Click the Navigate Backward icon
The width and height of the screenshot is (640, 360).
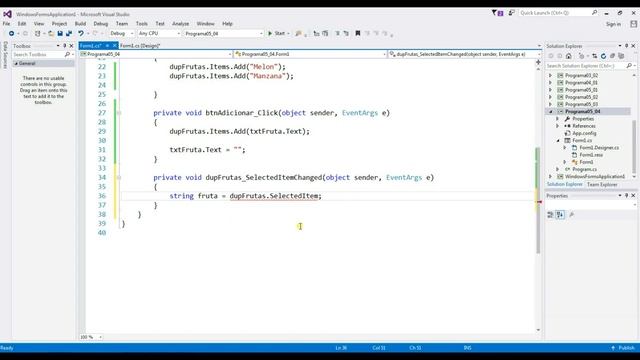[11, 33]
